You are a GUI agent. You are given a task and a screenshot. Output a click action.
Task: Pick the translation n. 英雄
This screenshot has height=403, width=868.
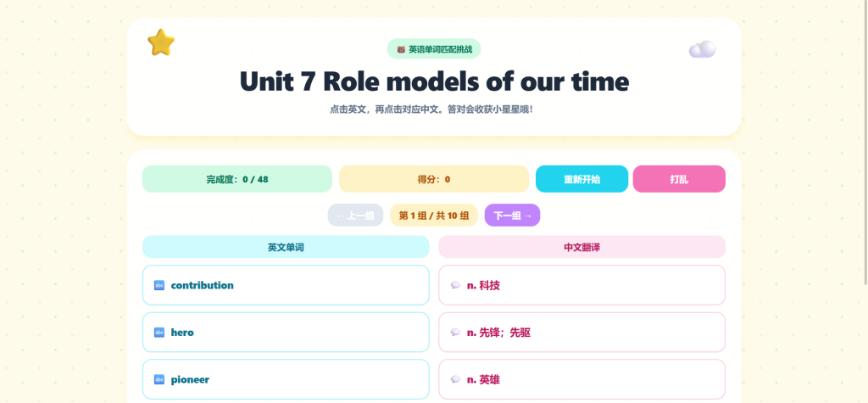coord(581,379)
